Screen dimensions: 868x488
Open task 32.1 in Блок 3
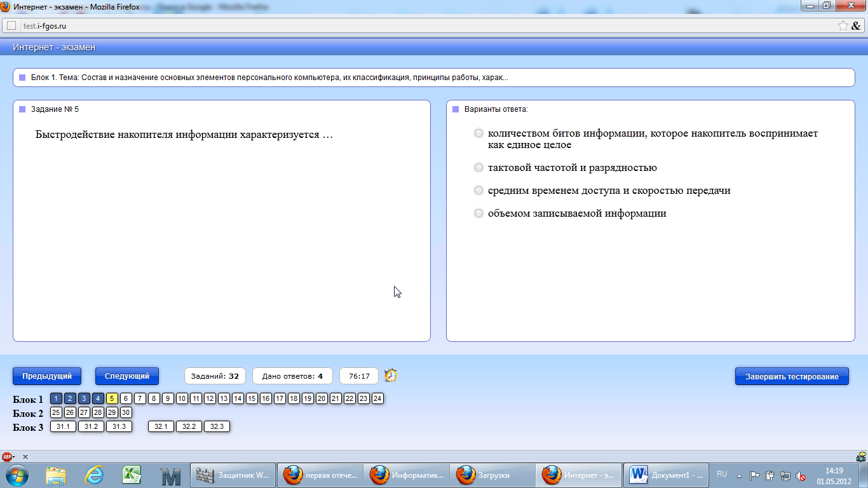(161, 426)
